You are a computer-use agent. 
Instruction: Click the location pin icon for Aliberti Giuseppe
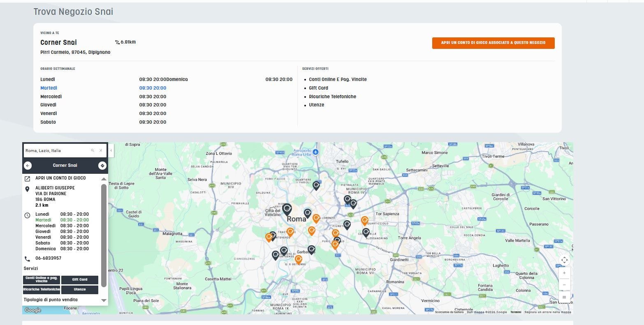[27, 189]
